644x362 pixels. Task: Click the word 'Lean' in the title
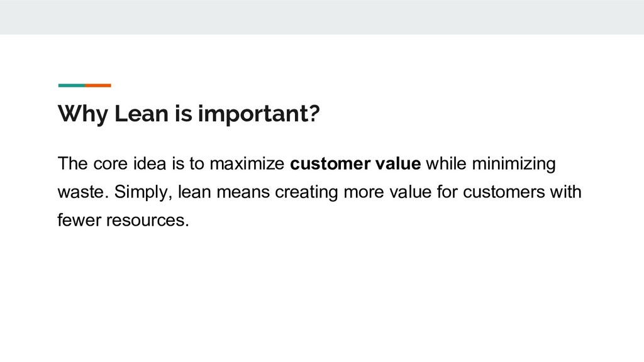click(x=142, y=113)
